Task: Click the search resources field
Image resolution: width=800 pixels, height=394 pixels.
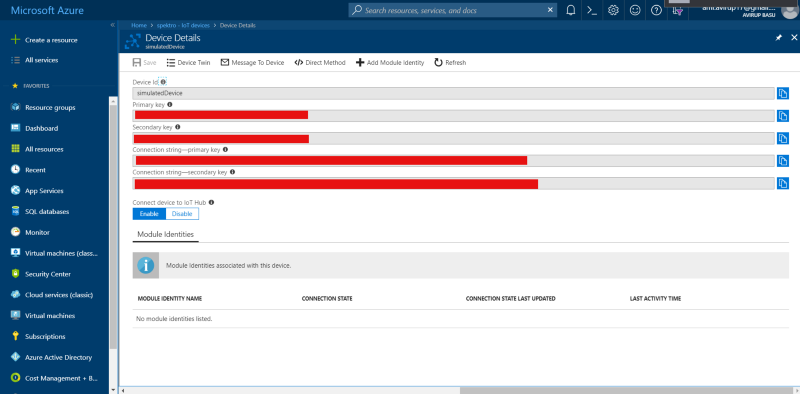Action: 454,10
